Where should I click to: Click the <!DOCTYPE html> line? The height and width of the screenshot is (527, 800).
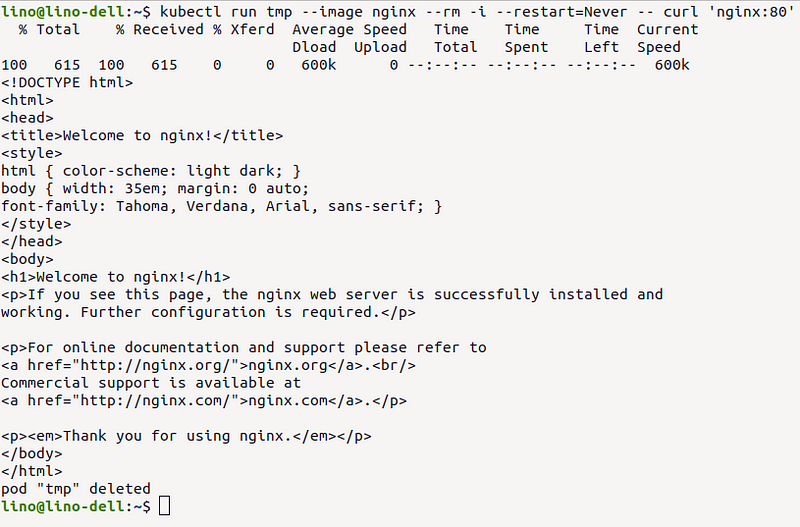click(67, 82)
